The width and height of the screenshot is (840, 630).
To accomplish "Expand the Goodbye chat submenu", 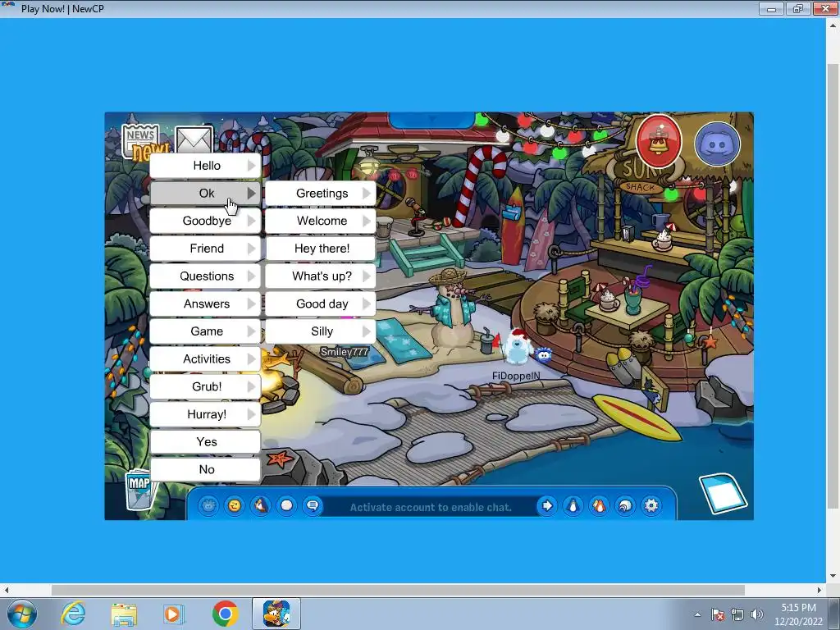I will click(x=205, y=221).
